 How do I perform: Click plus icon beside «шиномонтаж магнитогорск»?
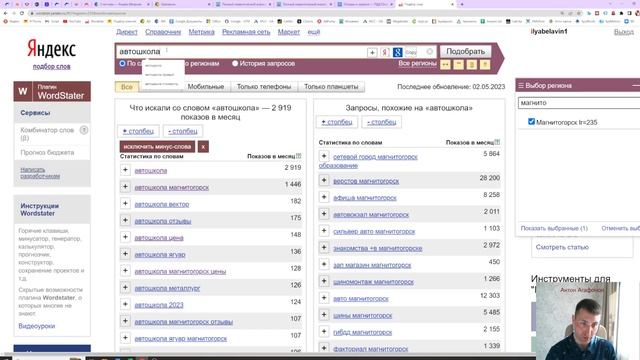[x=324, y=281]
